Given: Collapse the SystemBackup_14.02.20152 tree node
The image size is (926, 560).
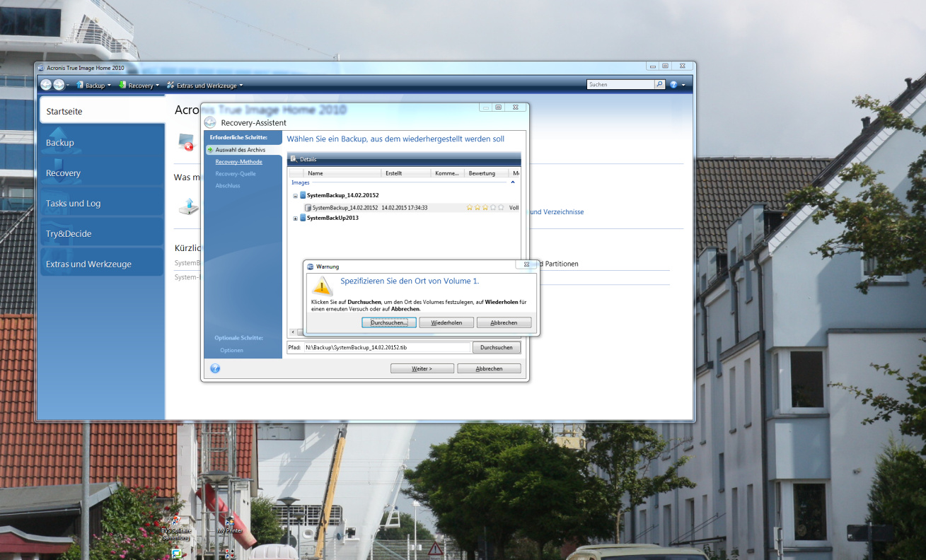Looking at the screenshot, I should point(296,195).
